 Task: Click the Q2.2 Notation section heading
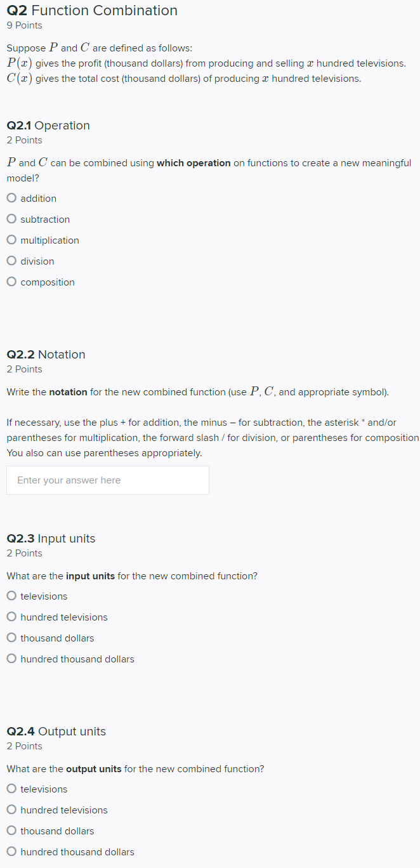46,355
